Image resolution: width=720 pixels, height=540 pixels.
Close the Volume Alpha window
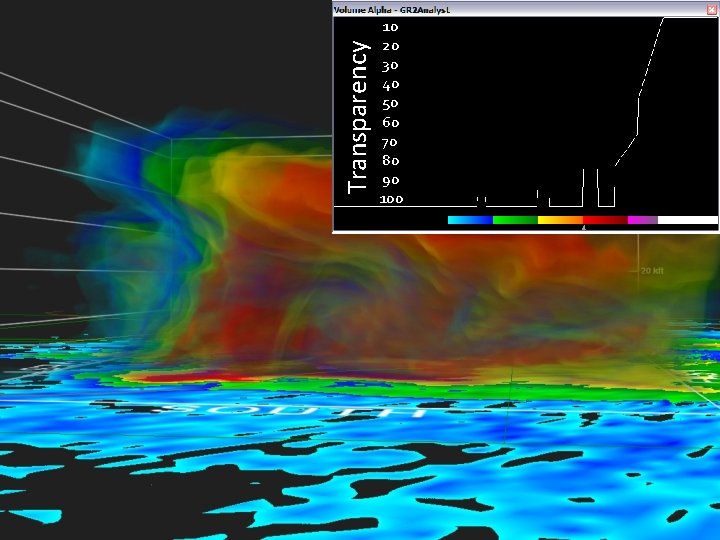[x=713, y=10]
